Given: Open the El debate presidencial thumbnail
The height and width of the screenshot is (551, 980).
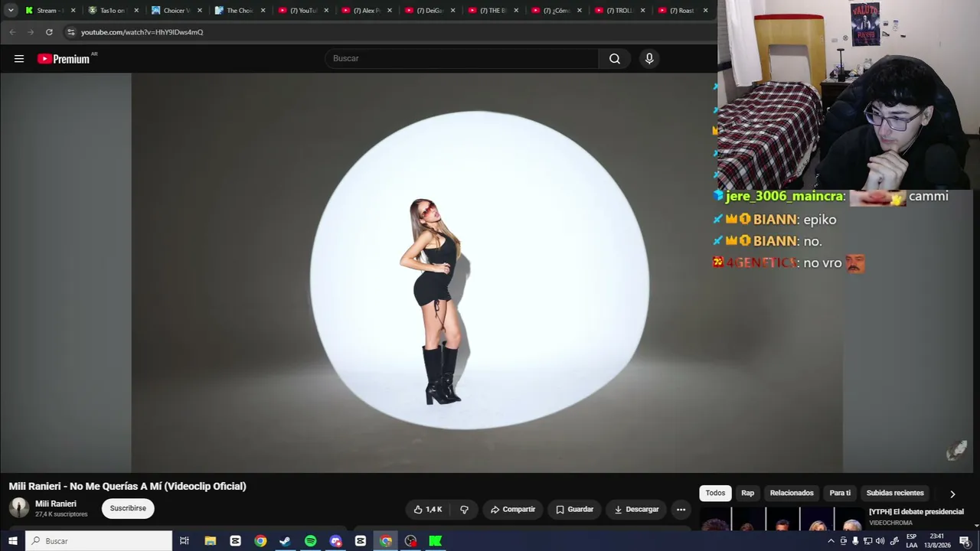Looking at the screenshot, I should coord(781,520).
